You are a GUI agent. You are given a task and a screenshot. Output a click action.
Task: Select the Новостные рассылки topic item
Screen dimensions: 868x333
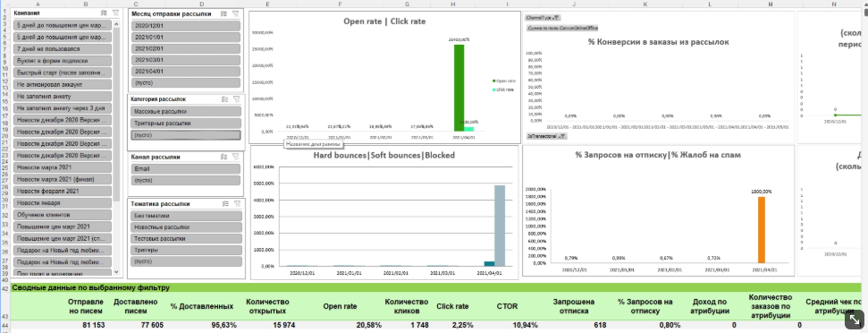pyautogui.click(x=186, y=227)
